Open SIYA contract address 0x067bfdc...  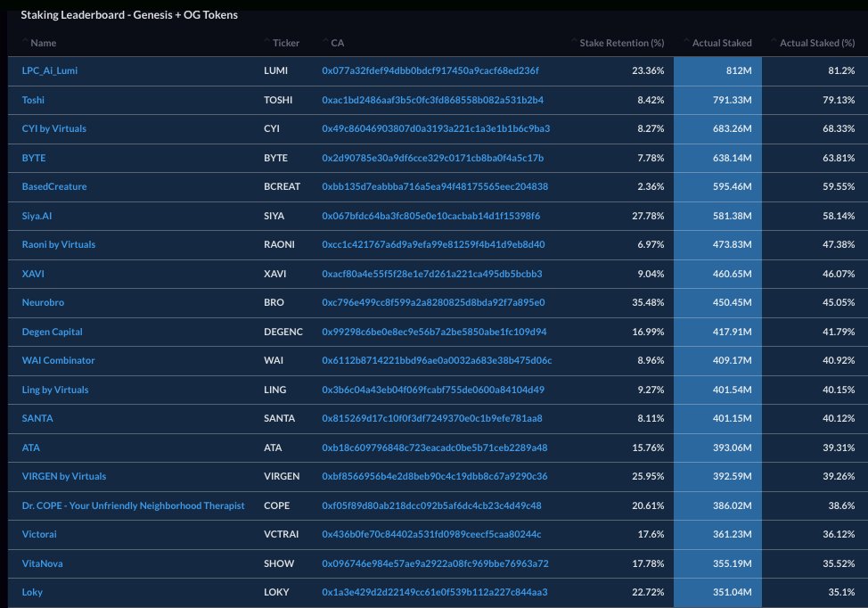tap(430, 216)
